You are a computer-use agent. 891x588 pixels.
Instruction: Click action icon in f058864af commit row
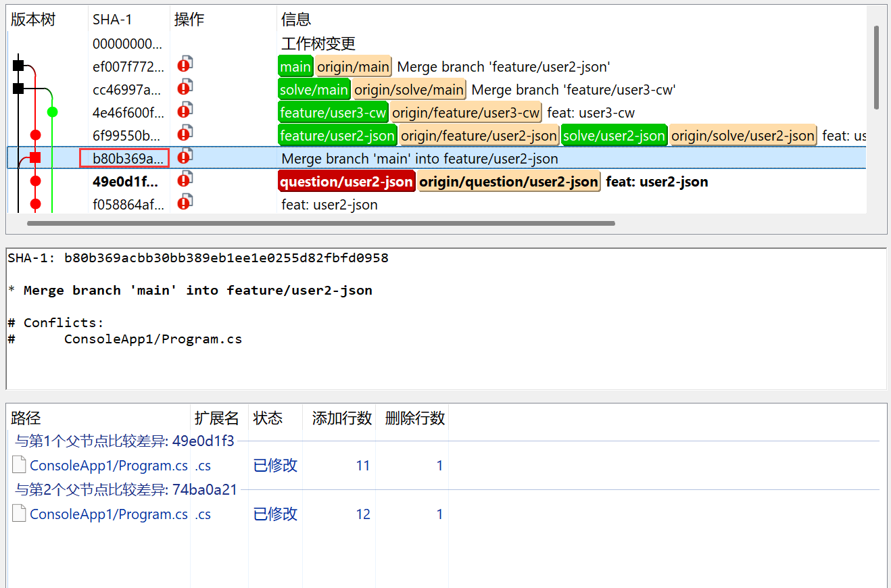pyautogui.click(x=185, y=202)
